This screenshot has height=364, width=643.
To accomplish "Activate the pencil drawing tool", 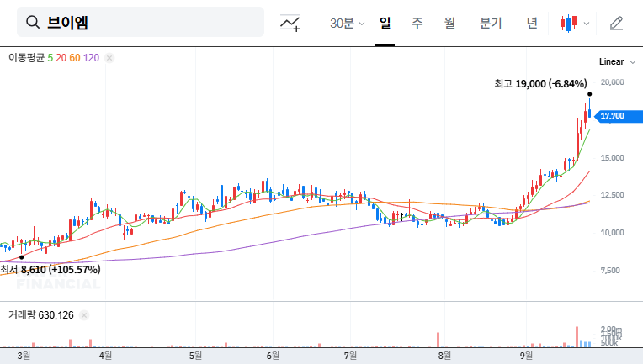I will pos(616,24).
